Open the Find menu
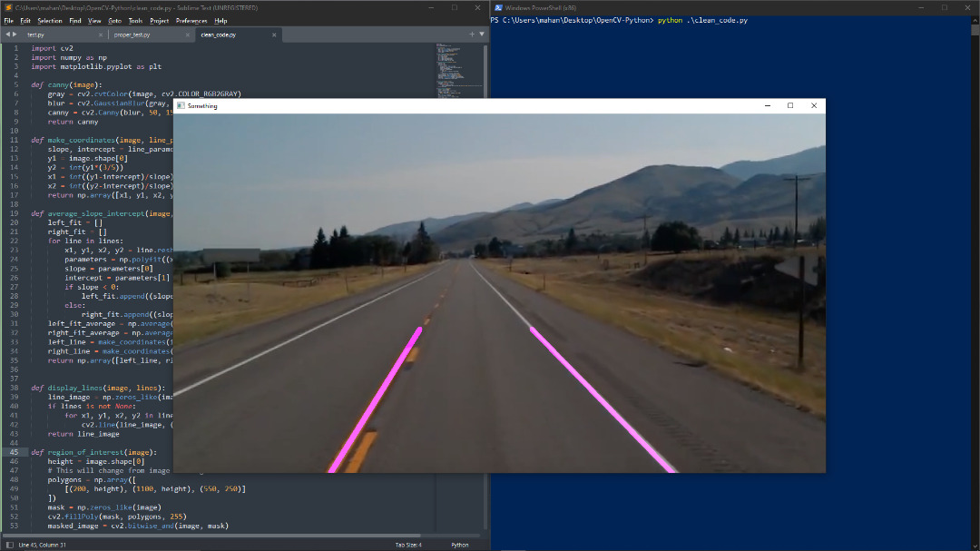The height and width of the screenshot is (551, 980). tap(74, 20)
